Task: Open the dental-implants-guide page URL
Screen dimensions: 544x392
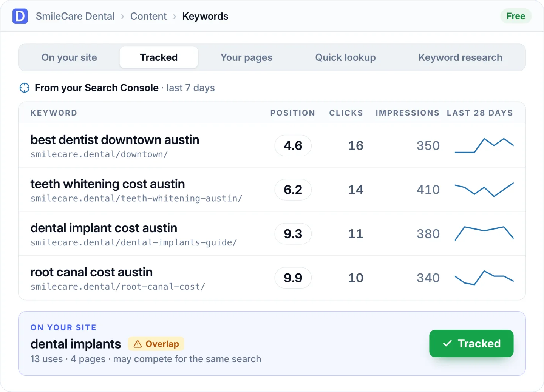Action: (134, 243)
